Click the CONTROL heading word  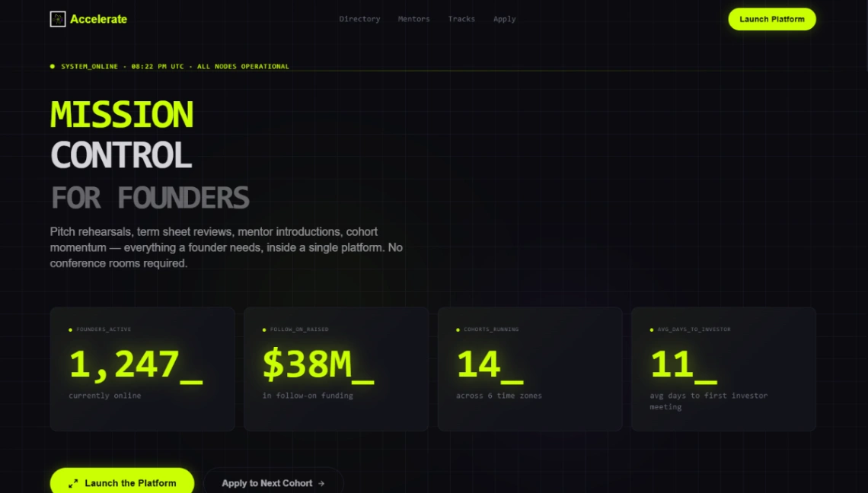pyautogui.click(x=120, y=155)
